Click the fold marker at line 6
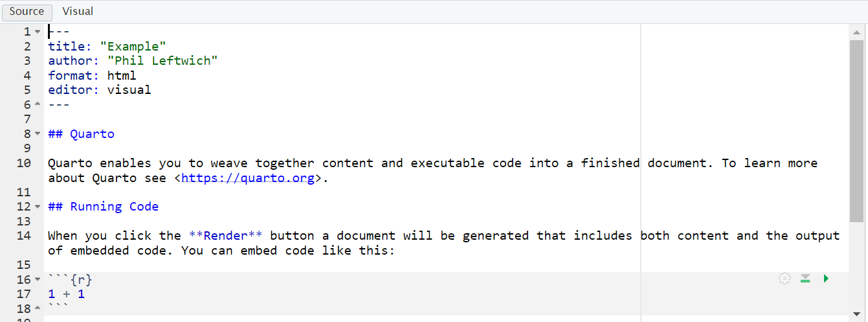 coord(38,105)
